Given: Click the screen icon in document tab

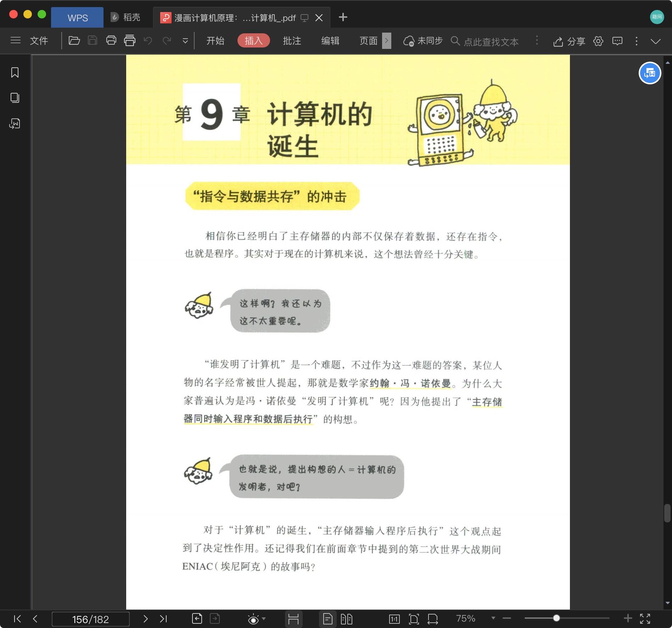Looking at the screenshot, I should (304, 18).
